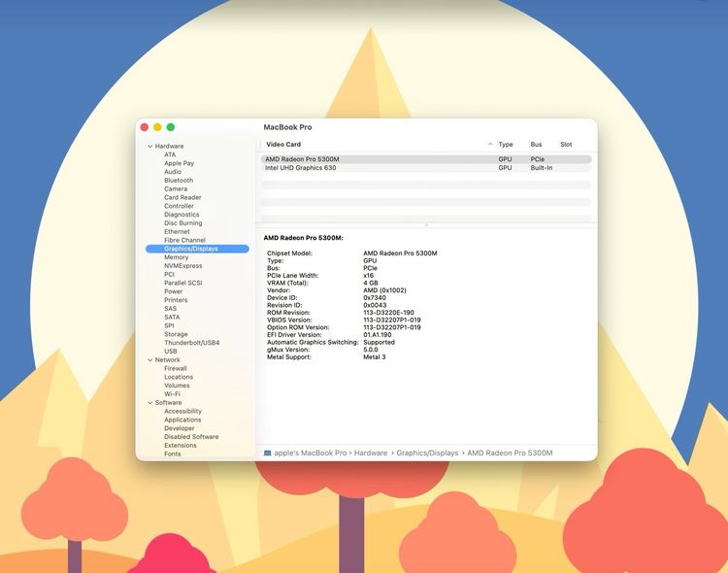Click the green zoom window button

tap(171, 127)
